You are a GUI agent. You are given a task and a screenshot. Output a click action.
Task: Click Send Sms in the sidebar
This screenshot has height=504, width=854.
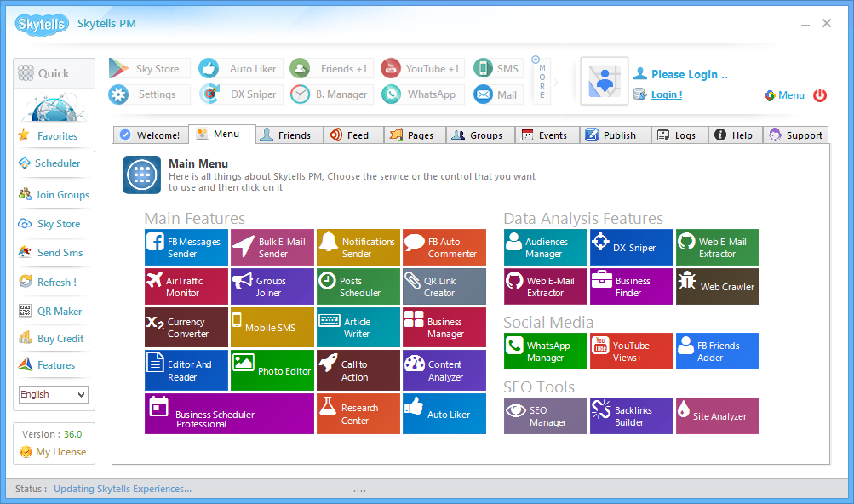tap(50, 252)
